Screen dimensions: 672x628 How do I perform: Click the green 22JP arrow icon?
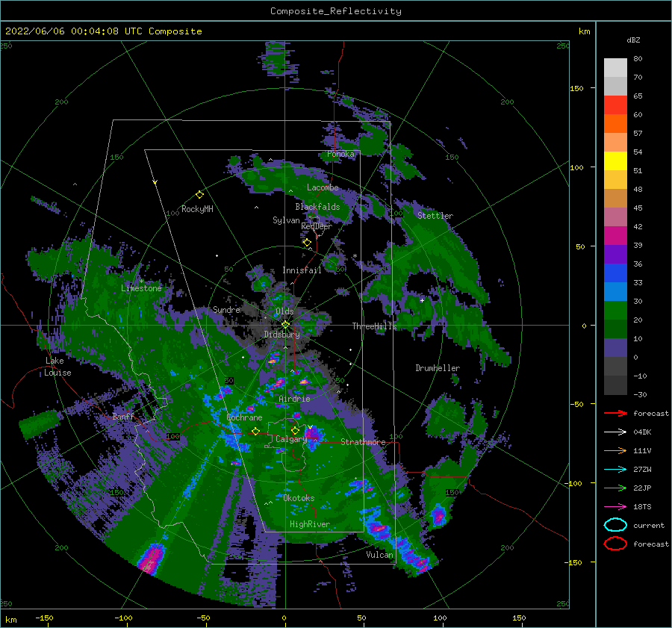click(615, 488)
